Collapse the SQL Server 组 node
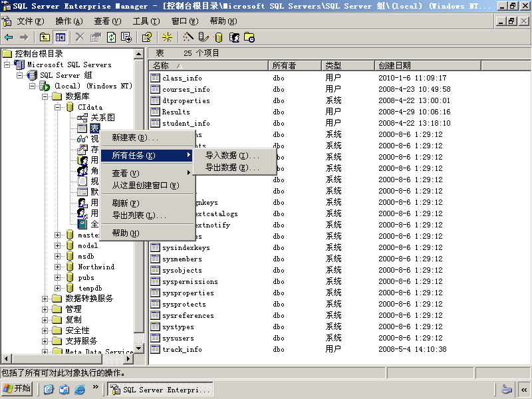This screenshot has width=532, height=399. (20, 75)
